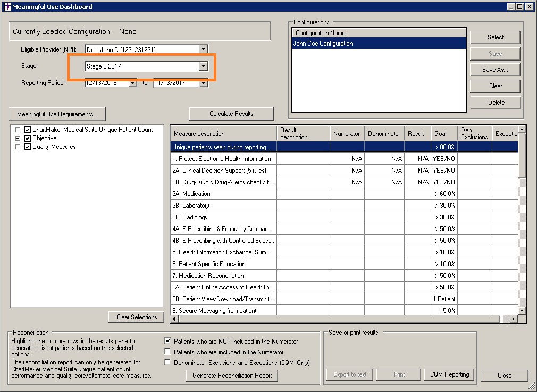Click the results table scroll left arrow
This screenshot has height=392, width=537.
pyautogui.click(x=174, y=319)
